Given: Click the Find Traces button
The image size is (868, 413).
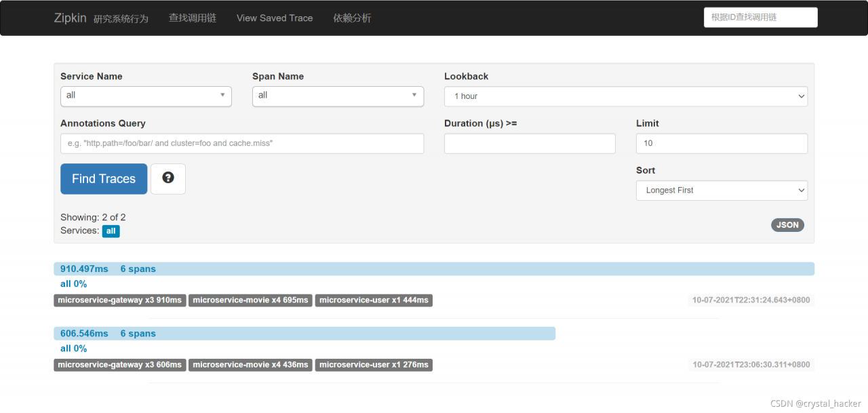Looking at the screenshot, I should pyautogui.click(x=104, y=178).
